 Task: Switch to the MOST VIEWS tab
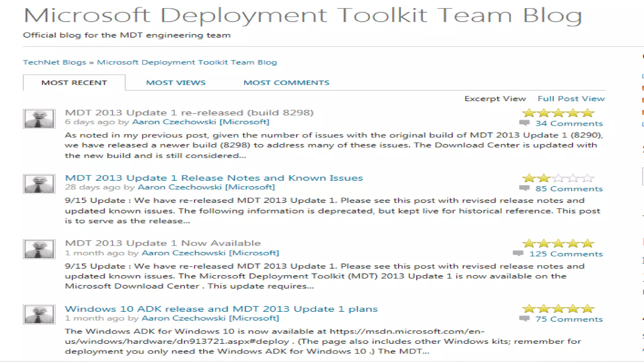tap(176, 83)
